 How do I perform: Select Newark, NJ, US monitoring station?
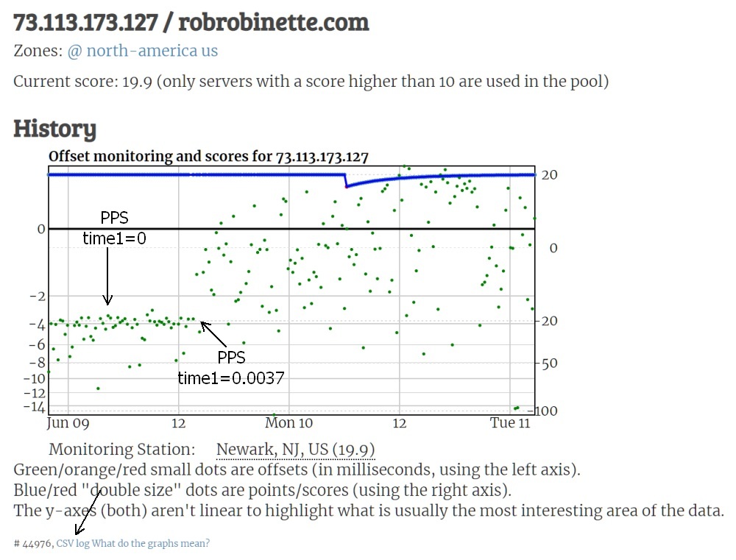point(295,450)
